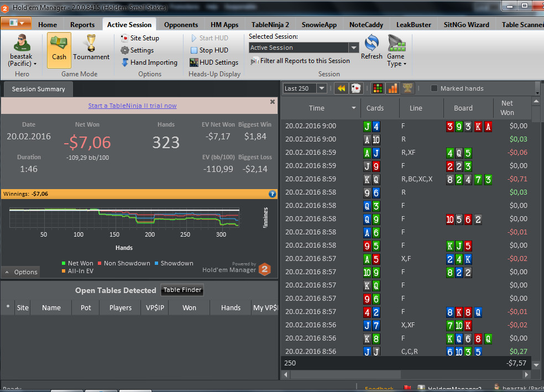Screen dimensions: 544x392
Task: Toggle sort arrow on the Time column
Action: 353,108
